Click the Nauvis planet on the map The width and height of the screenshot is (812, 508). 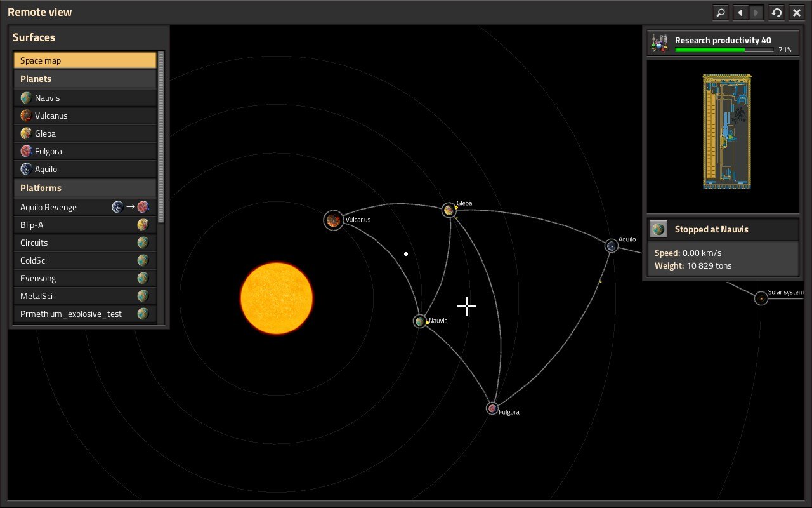point(420,321)
